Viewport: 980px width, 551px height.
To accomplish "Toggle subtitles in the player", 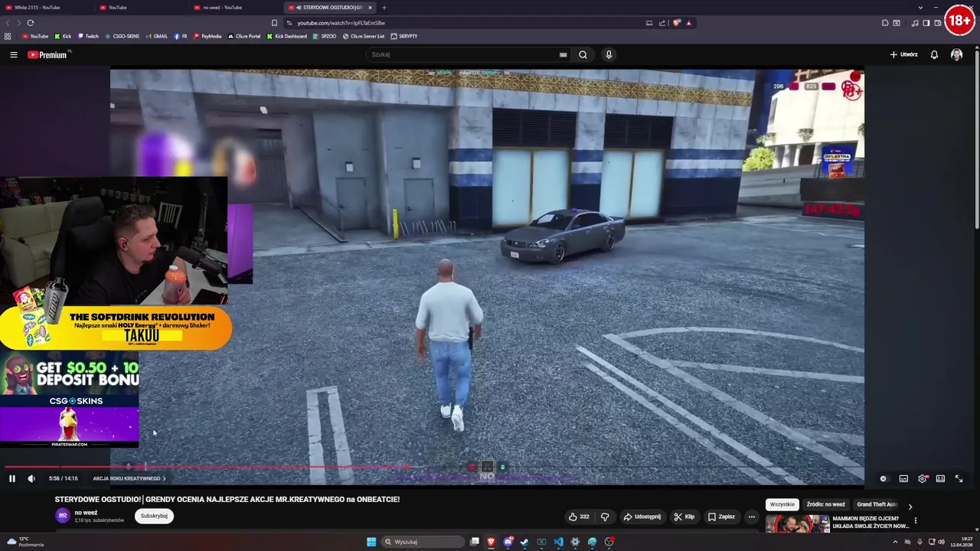I will 903,478.
